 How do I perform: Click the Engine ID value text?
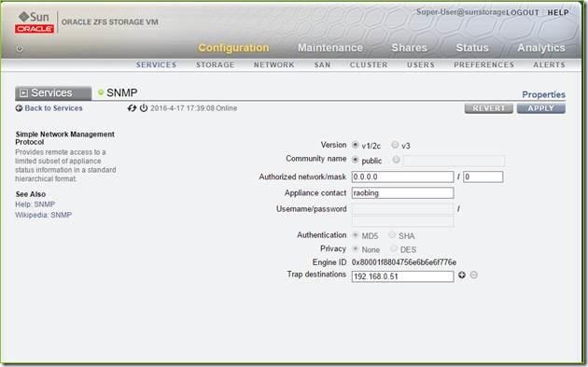(404, 262)
